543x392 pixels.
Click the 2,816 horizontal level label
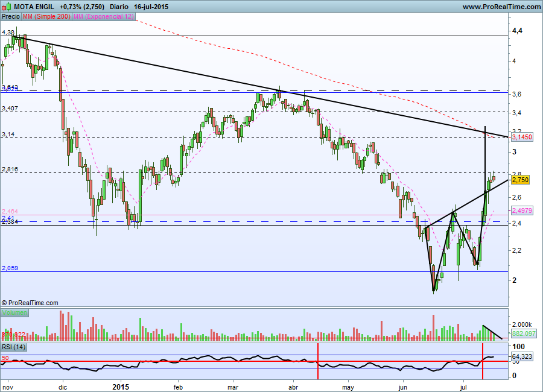[10, 169]
